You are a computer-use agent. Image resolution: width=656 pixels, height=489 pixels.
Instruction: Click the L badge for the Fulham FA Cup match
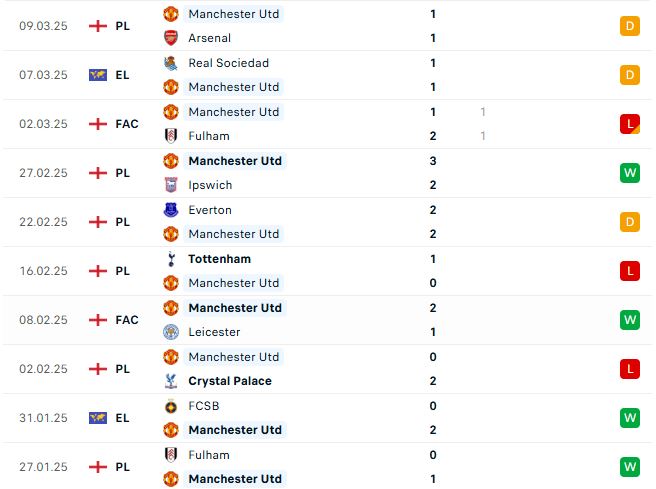(x=630, y=124)
